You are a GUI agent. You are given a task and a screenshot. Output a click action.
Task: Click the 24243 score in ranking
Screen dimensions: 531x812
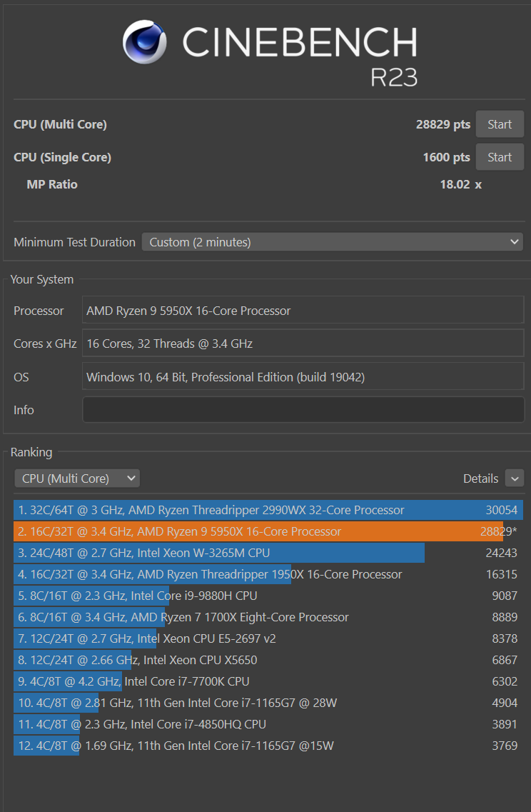click(x=501, y=553)
